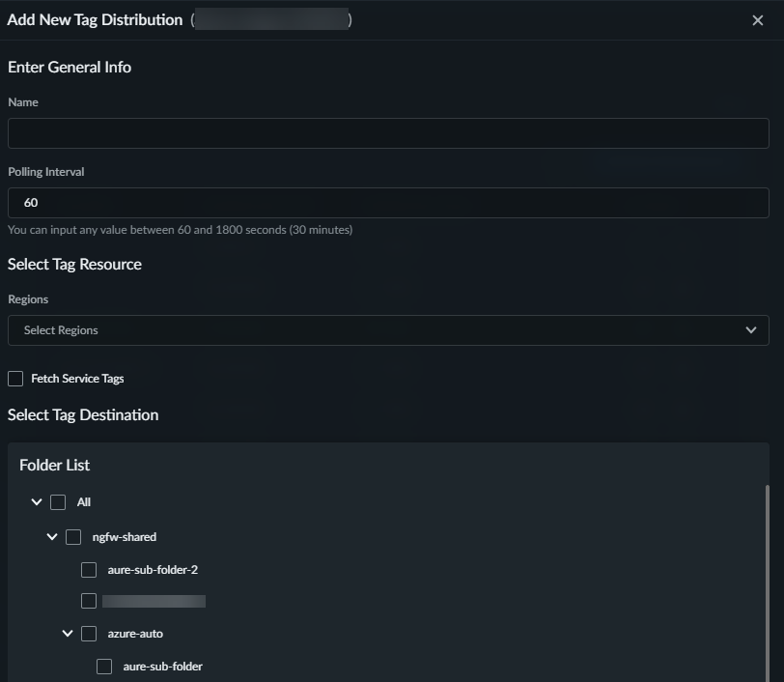Screen dimensions: 784x682
Task: Open the Select Regions dropdown
Action: [x=377, y=330]
